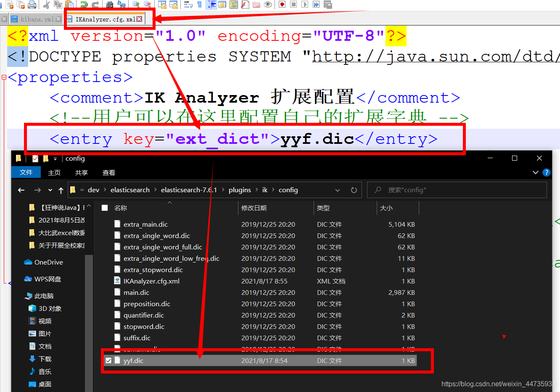Close the kibana.yml tab
560x392 pixels.
(58, 19)
